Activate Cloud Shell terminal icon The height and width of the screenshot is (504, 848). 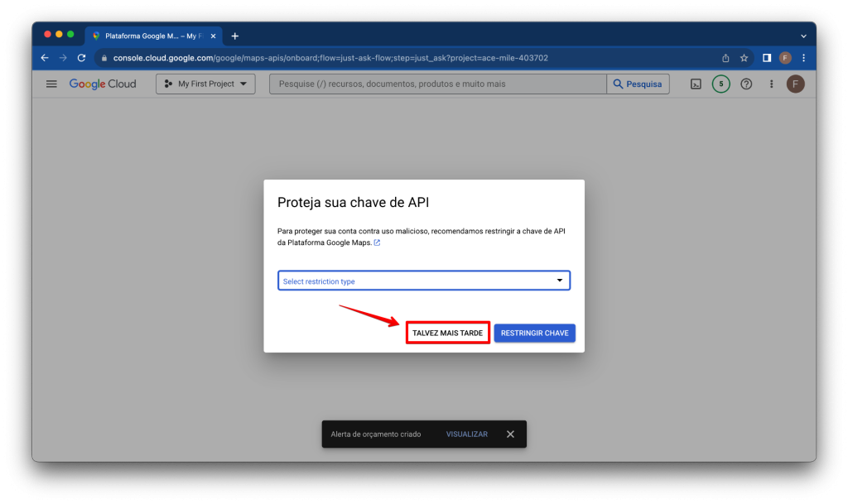tap(696, 84)
